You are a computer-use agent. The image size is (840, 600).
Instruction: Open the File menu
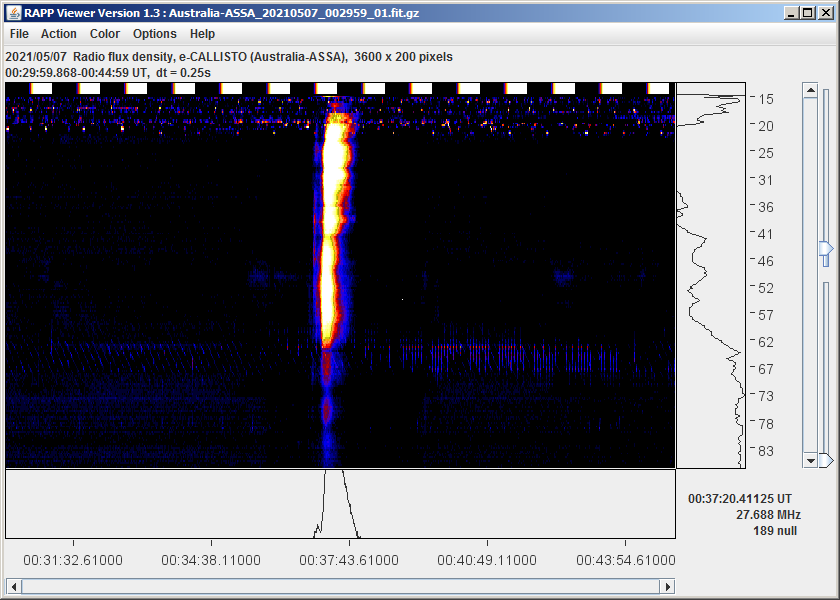(19, 34)
